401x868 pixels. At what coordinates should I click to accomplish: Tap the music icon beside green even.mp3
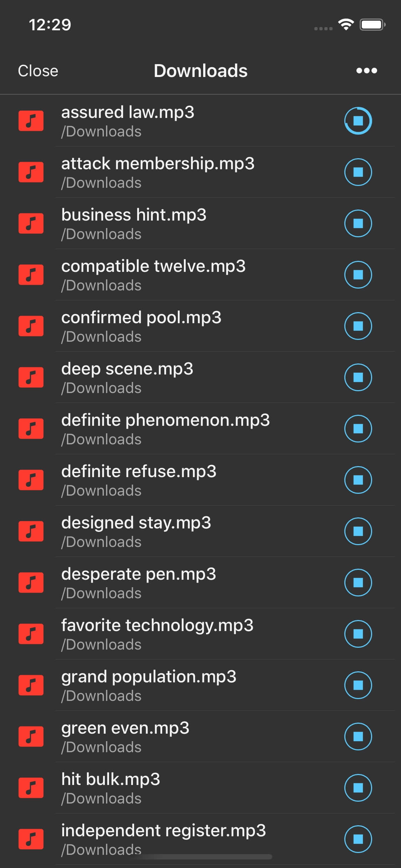tap(31, 736)
